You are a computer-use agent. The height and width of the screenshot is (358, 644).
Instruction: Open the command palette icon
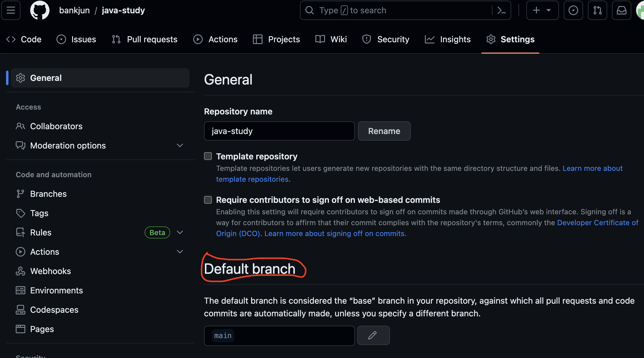click(501, 10)
